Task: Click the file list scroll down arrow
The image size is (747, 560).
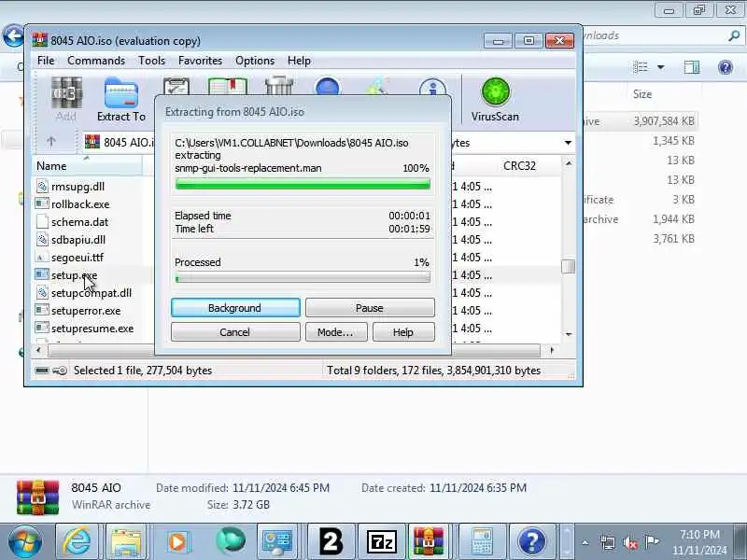Action: pyautogui.click(x=569, y=334)
